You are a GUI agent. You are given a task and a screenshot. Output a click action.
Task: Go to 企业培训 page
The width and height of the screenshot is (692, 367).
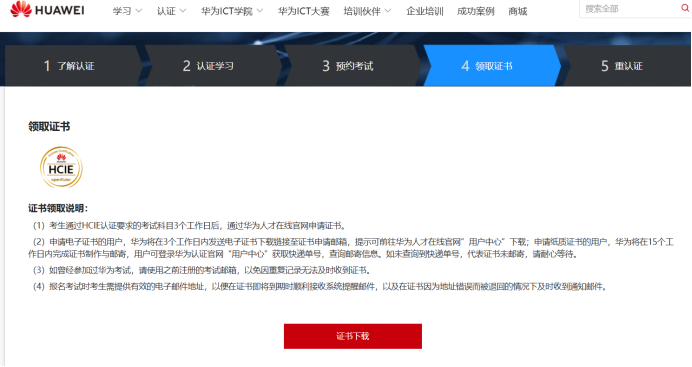pyautogui.click(x=425, y=11)
